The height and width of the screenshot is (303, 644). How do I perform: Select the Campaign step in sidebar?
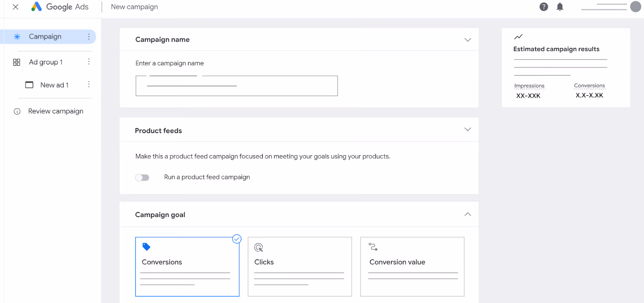coord(48,37)
